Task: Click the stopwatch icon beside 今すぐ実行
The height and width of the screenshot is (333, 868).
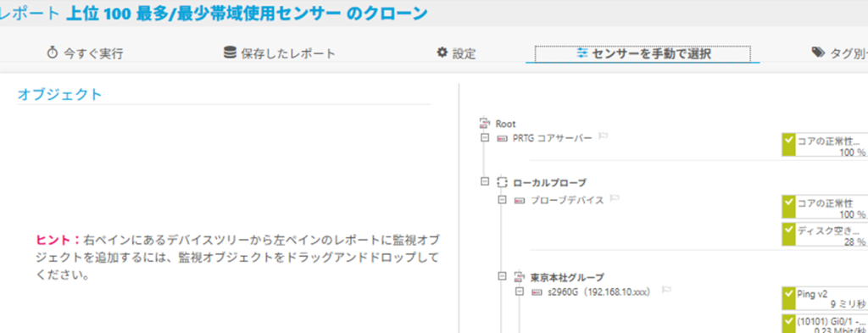Action: [53, 53]
